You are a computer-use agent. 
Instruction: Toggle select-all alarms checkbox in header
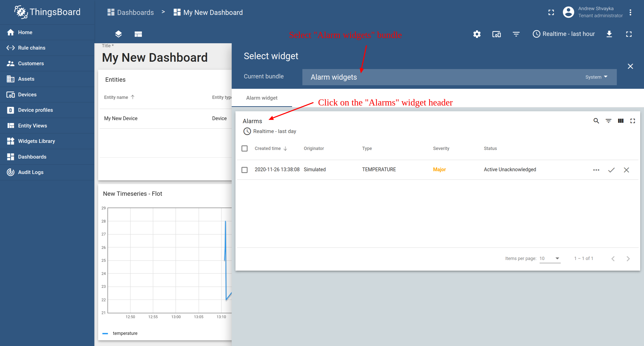click(x=244, y=148)
